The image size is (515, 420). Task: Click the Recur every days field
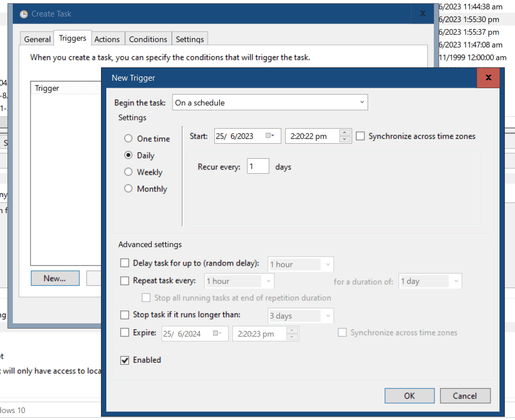(257, 166)
